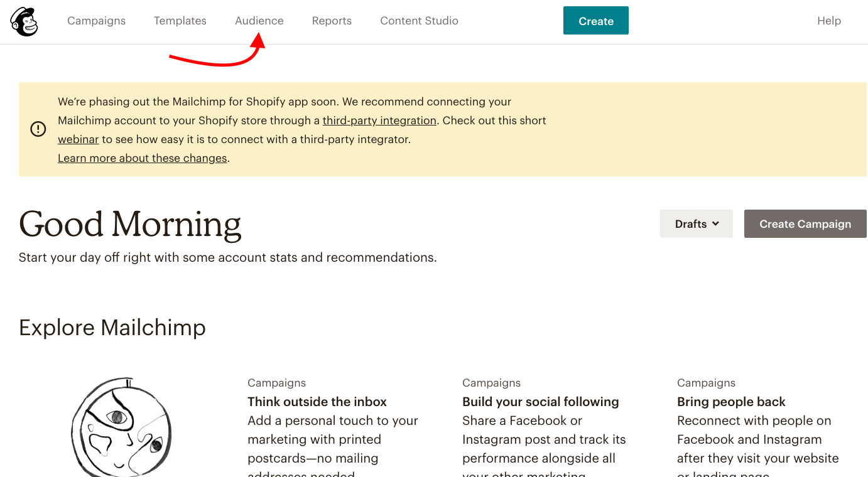The image size is (868, 477).
Task: Select the Think outside the inbox heading
Action: click(x=317, y=402)
